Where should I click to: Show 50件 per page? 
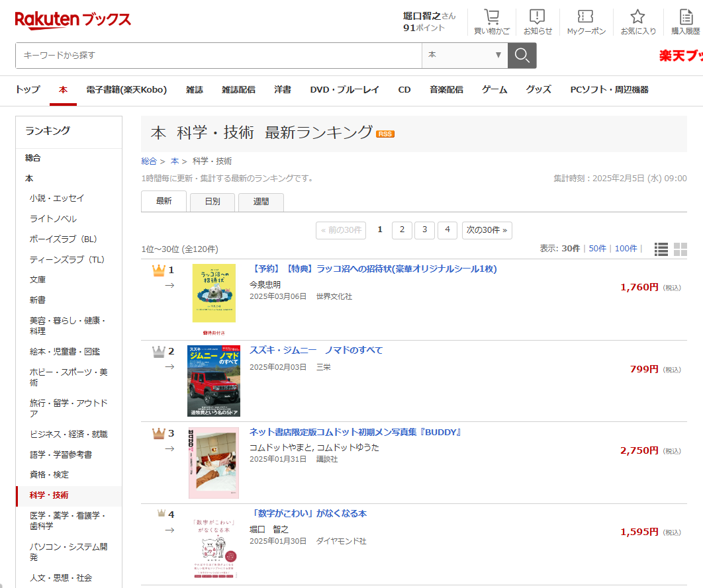[597, 249]
